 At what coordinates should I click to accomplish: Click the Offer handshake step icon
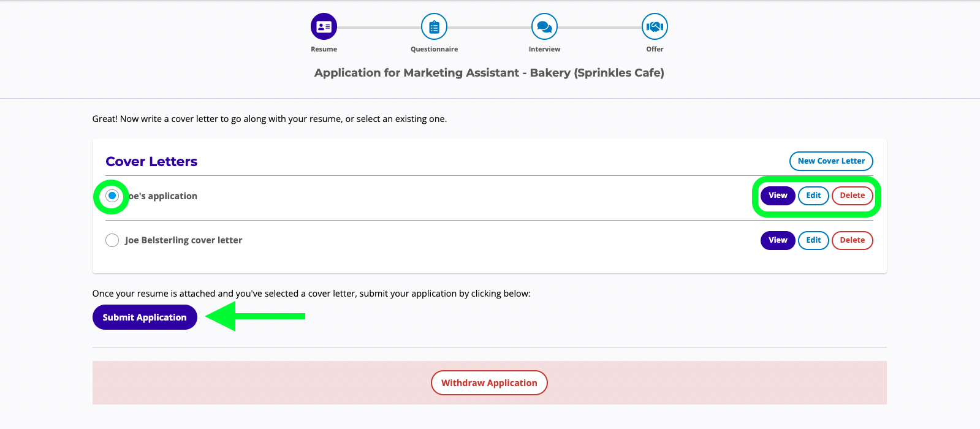(x=655, y=27)
